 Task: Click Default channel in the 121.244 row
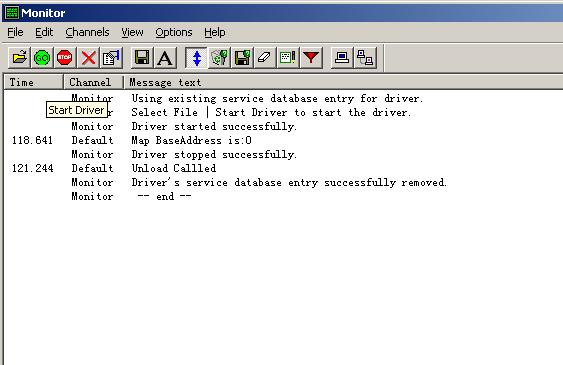92,168
